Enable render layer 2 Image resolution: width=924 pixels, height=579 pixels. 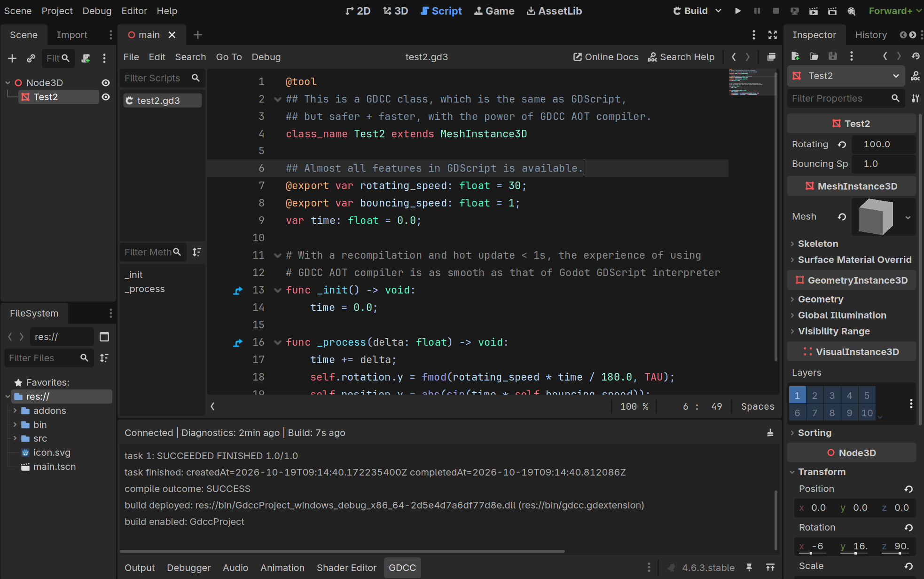(x=814, y=396)
